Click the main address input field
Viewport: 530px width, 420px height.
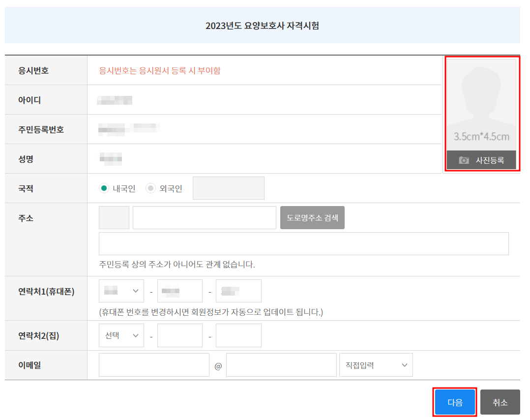[x=204, y=217]
